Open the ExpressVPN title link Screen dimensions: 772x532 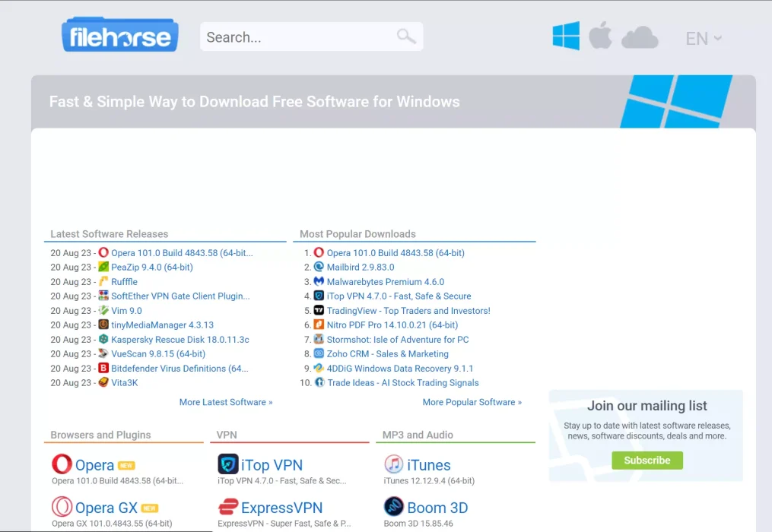[x=281, y=508]
